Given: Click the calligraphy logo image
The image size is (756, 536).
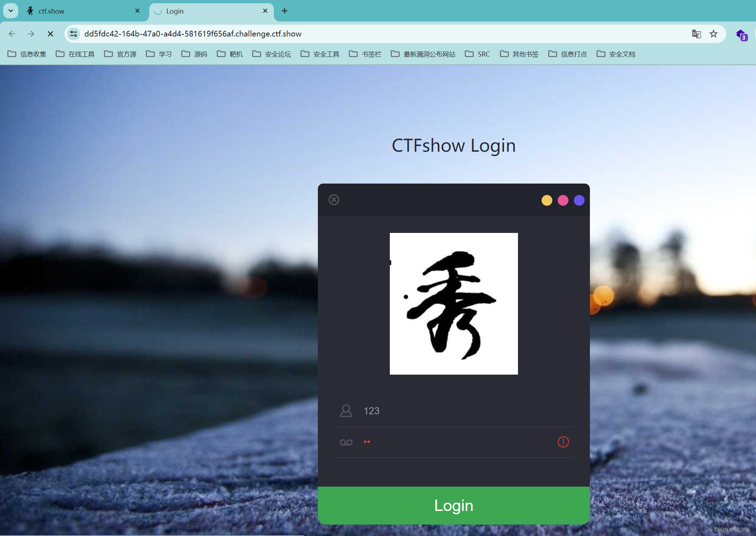Looking at the screenshot, I should tap(454, 304).
